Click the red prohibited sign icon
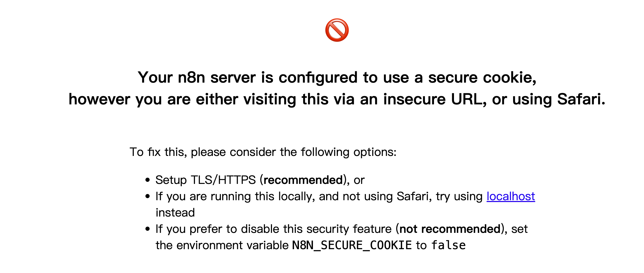 (337, 30)
